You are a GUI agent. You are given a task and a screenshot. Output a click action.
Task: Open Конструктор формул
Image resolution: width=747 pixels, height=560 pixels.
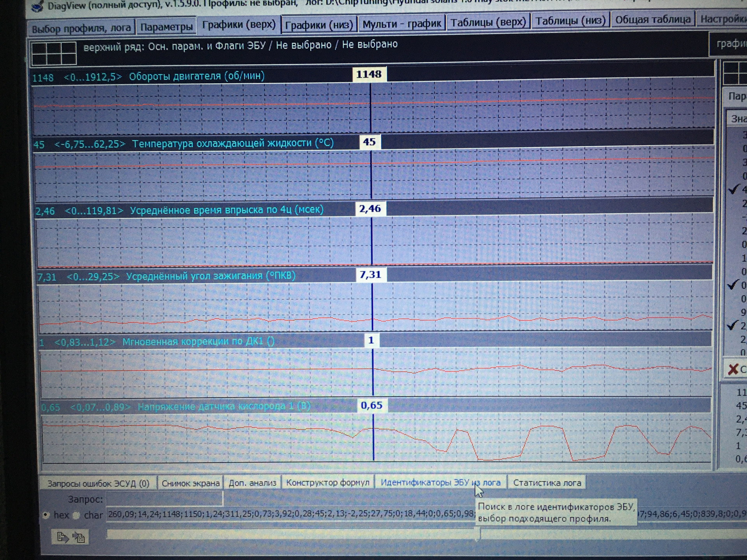[x=328, y=483]
